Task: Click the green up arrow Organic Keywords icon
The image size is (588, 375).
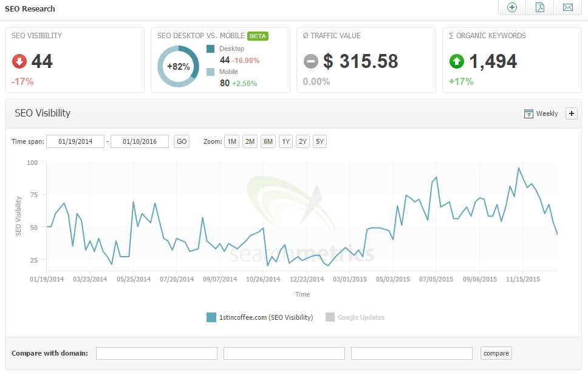Action: tap(457, 61)
